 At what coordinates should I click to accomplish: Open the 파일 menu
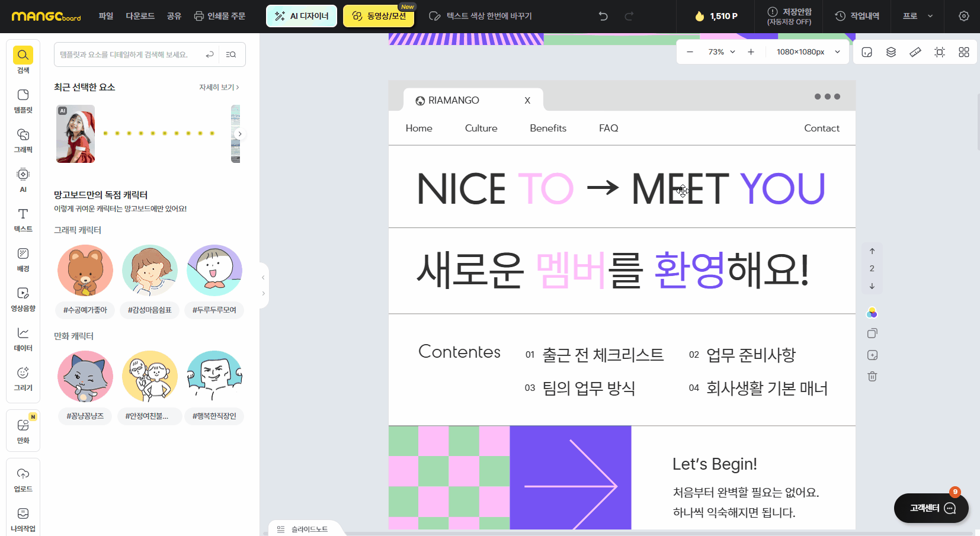coord(106,16)
